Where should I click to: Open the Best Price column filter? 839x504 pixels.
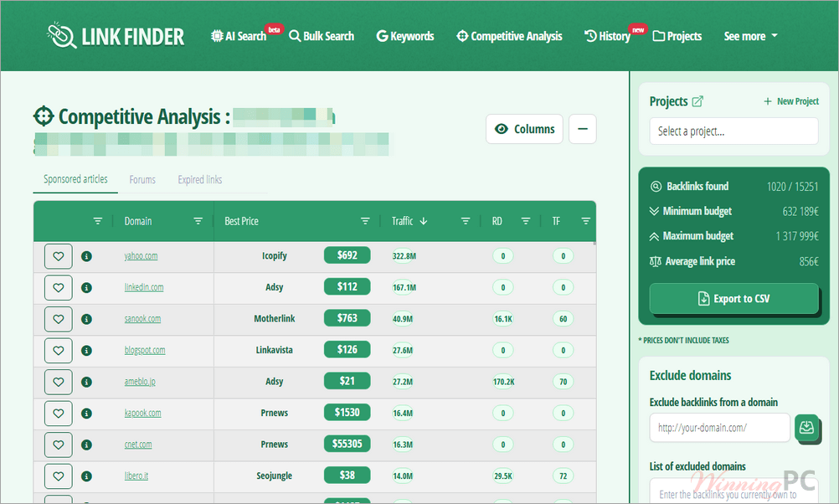[x=365, y=221]
